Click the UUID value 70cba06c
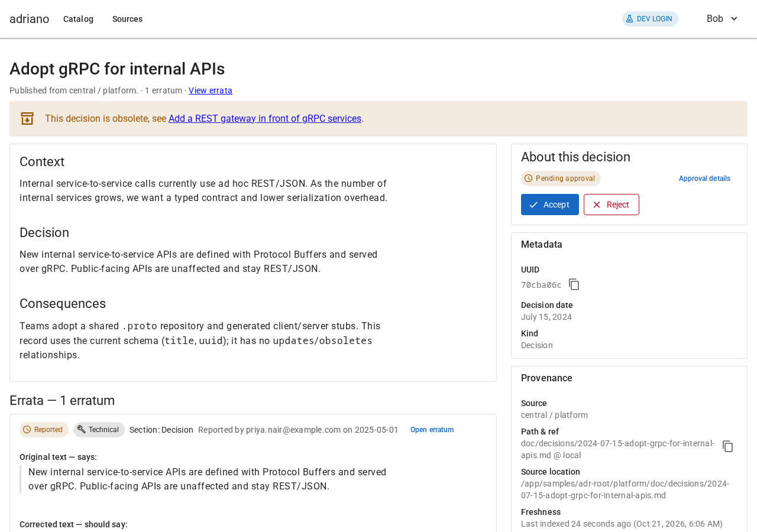757x532 pixels. [541, 285]
